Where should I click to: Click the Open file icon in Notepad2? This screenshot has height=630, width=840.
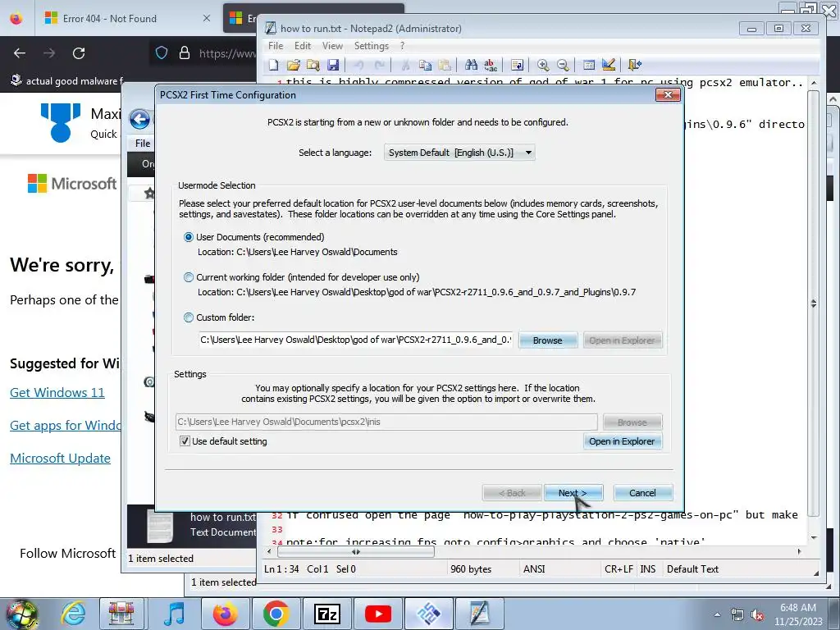click(x=293, y=65)
